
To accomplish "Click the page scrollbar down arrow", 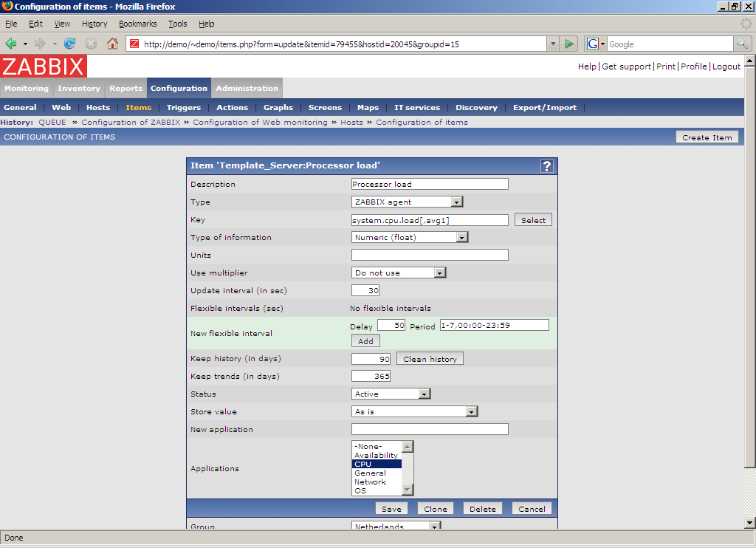I will click(x=749, y=522).
